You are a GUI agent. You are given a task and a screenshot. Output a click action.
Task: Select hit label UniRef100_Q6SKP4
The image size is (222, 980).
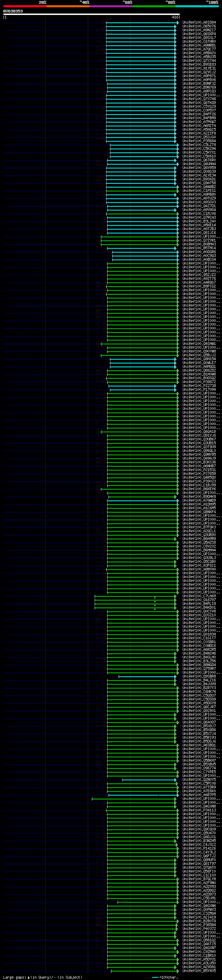pyautogui.click(x=199, y=34)
